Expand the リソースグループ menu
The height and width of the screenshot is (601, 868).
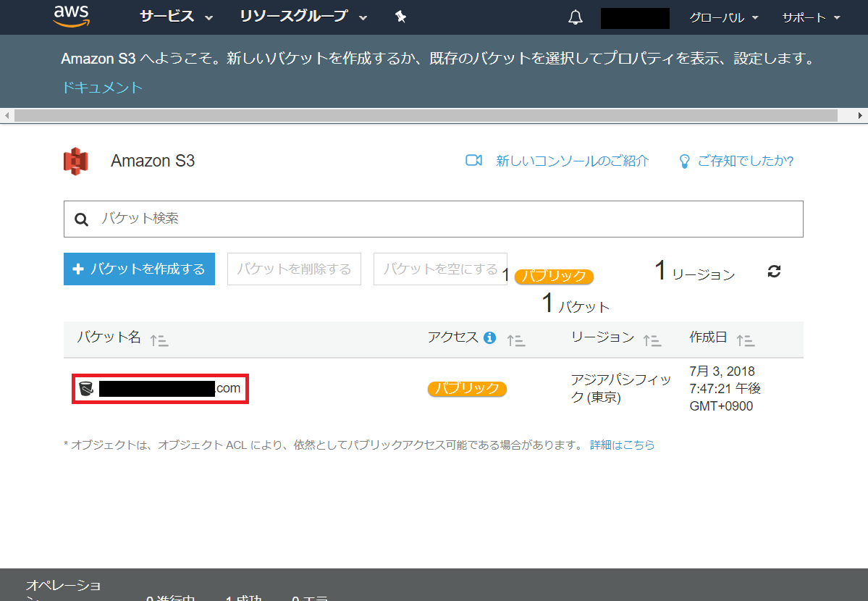pyautogui.click(x=303, y=17)
